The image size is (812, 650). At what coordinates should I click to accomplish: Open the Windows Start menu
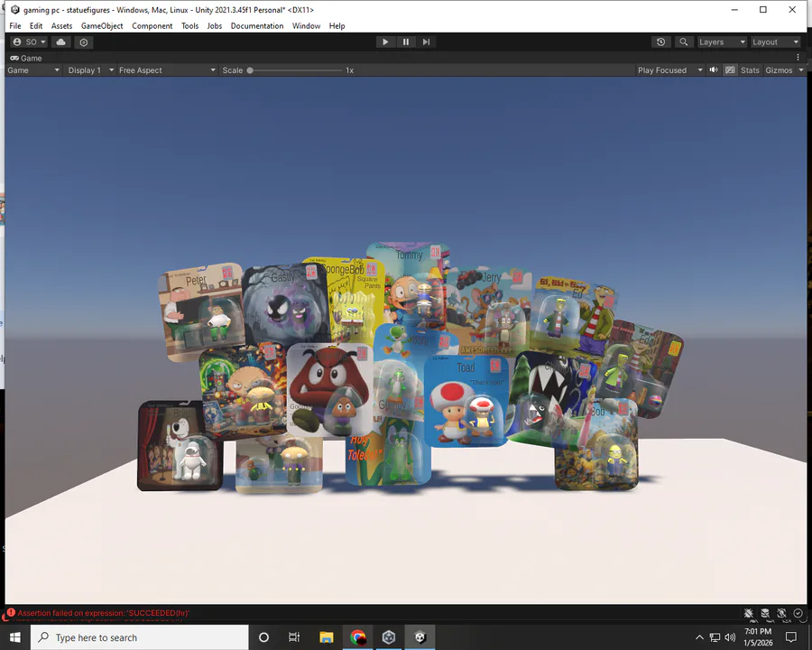point(15,637)
